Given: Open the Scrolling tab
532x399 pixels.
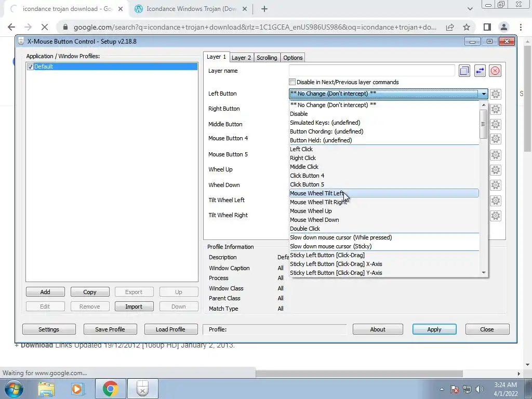Looking at the screenshot, I should pos(267,58).
